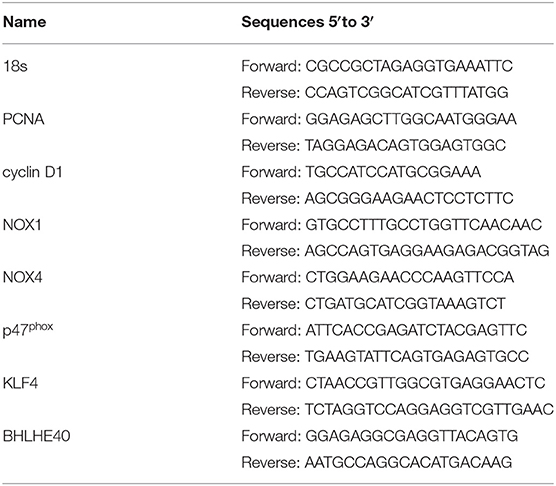
Task: Select the NOX1 gene name
Action: [22, 225]
